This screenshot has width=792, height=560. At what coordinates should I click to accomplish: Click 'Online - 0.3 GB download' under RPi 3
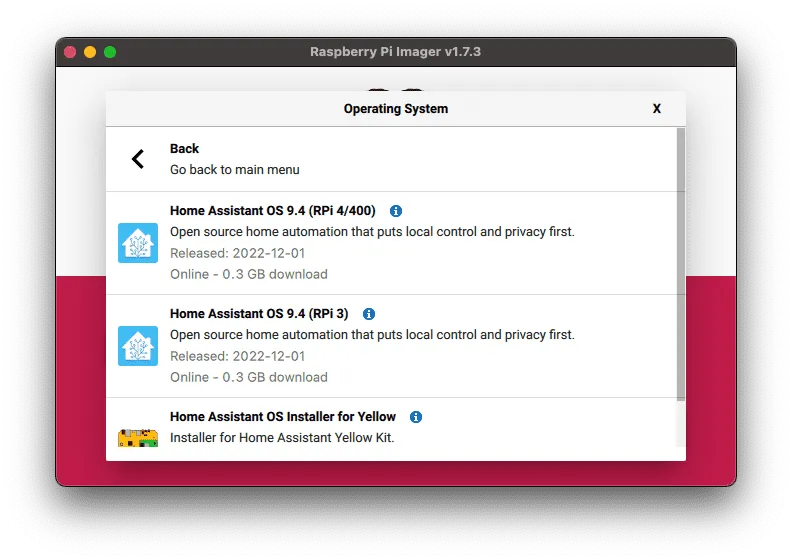249,377
